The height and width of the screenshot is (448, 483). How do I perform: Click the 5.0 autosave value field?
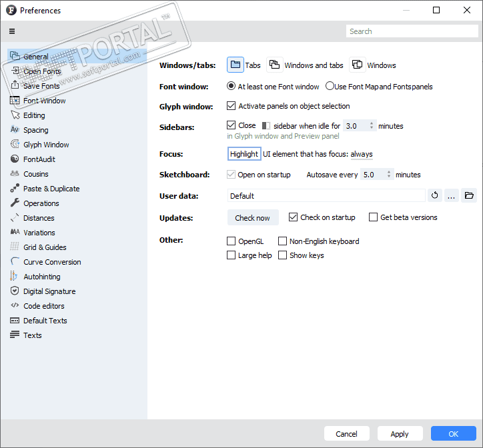point(373,175)
